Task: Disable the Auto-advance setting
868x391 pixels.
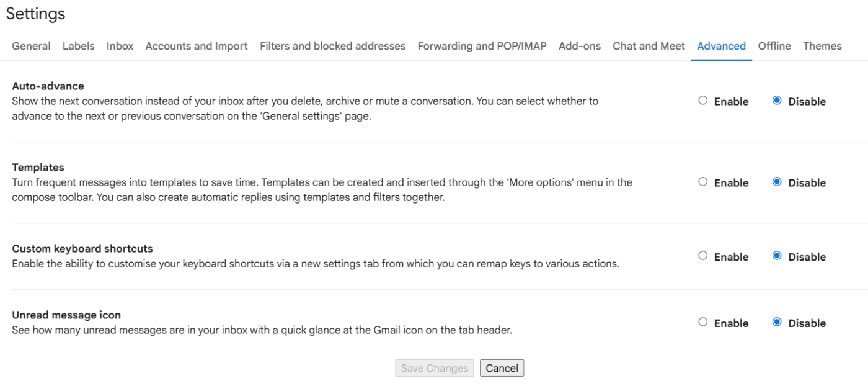Action: 777,101
